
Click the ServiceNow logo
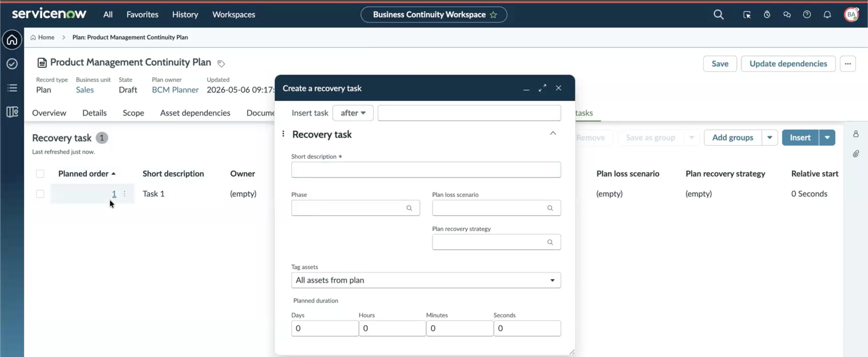point(49,14)
